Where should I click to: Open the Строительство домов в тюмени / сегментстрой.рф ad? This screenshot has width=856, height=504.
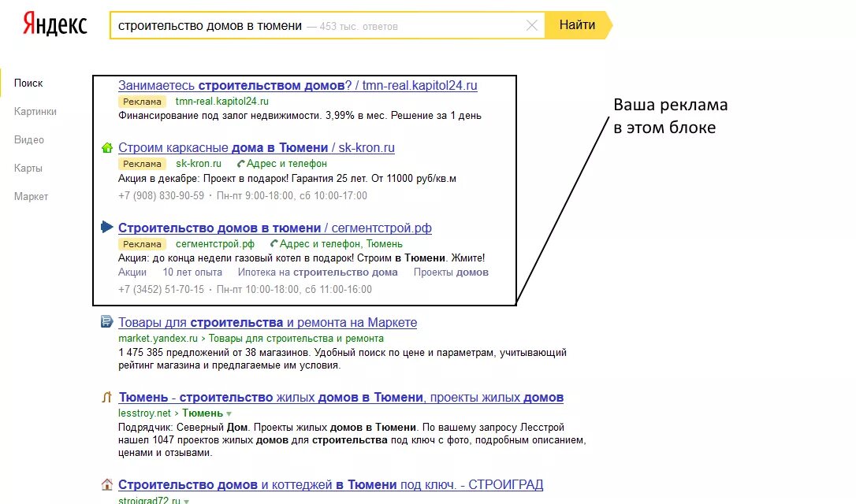coord(274,228)
